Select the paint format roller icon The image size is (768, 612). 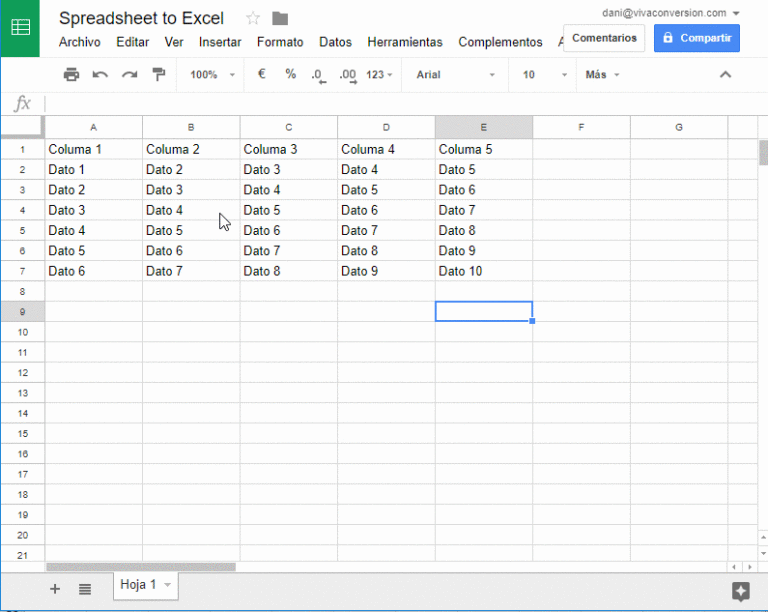(x=158, y=75)
